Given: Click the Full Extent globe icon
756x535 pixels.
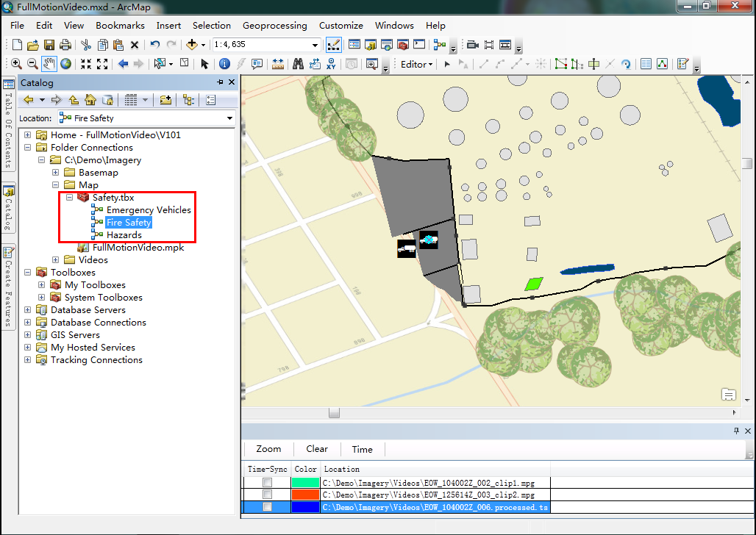Looking at the screenshot, I should (66, 64).
